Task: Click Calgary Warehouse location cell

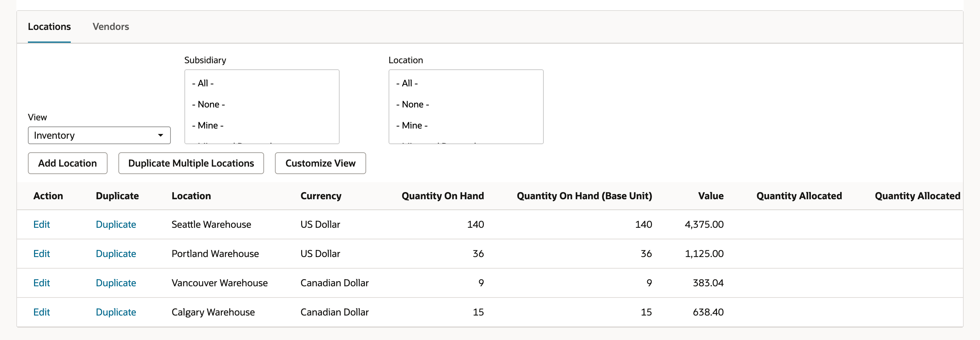Action: (213, 312)
